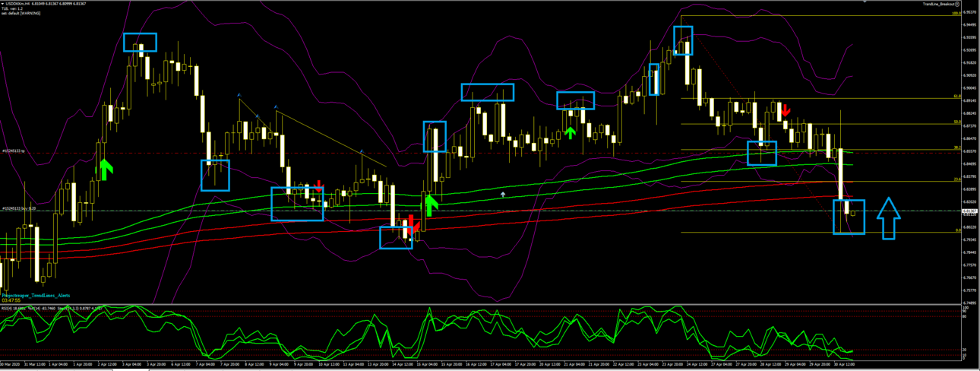
Task: Click the 6.95370 price scale label
Action: point(970,12)
